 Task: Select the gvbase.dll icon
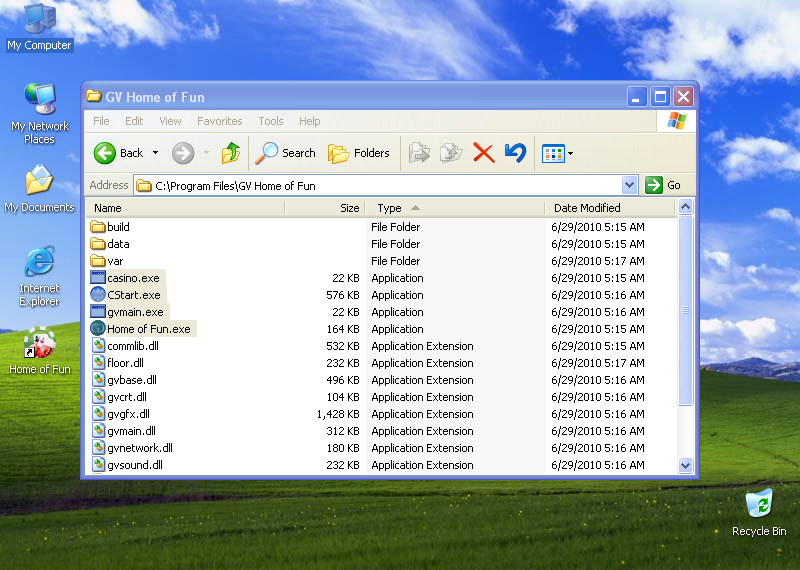(x=98, y=380)
